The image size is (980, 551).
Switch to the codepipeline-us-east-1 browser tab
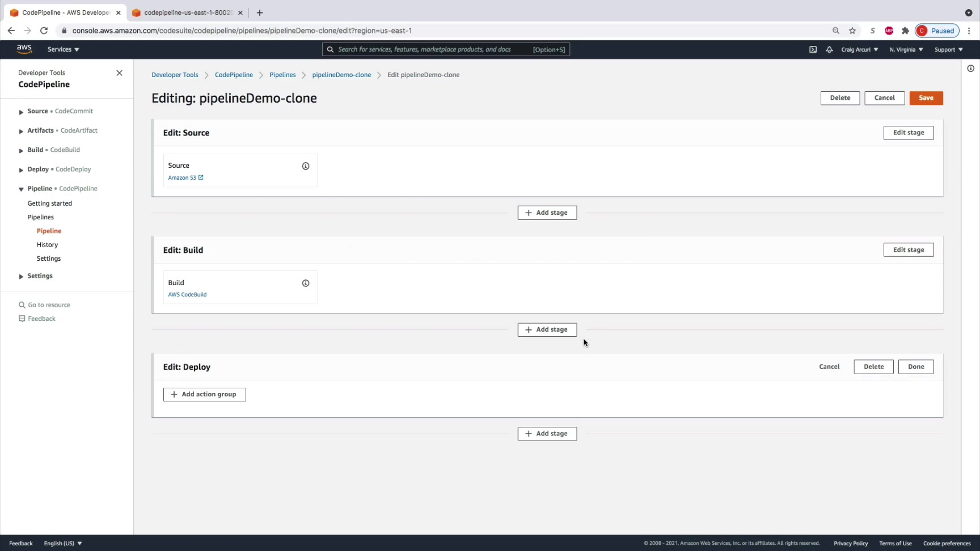point(187,12)
